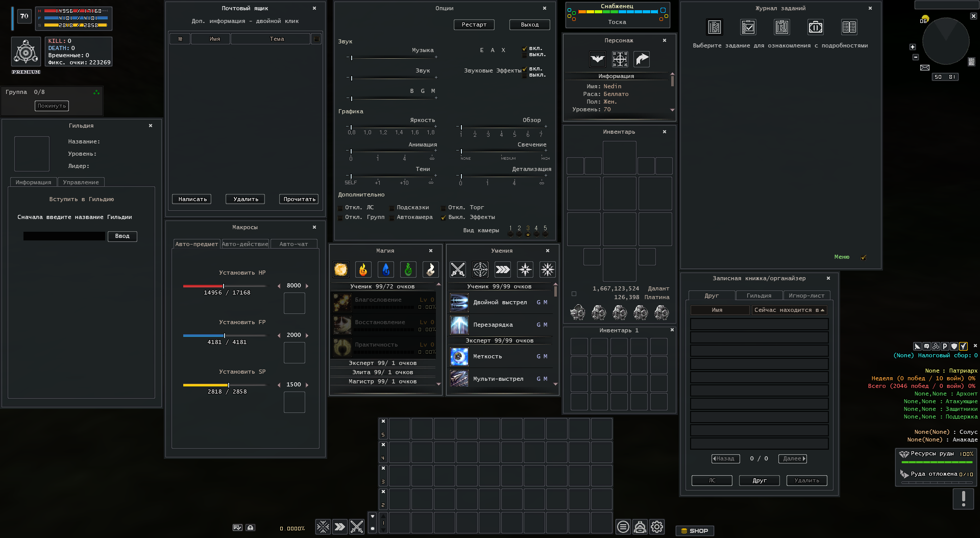This screenshot has width=980, height=538.
Task: Switch to the Авто-действие tab
Action: click(245, 244)
